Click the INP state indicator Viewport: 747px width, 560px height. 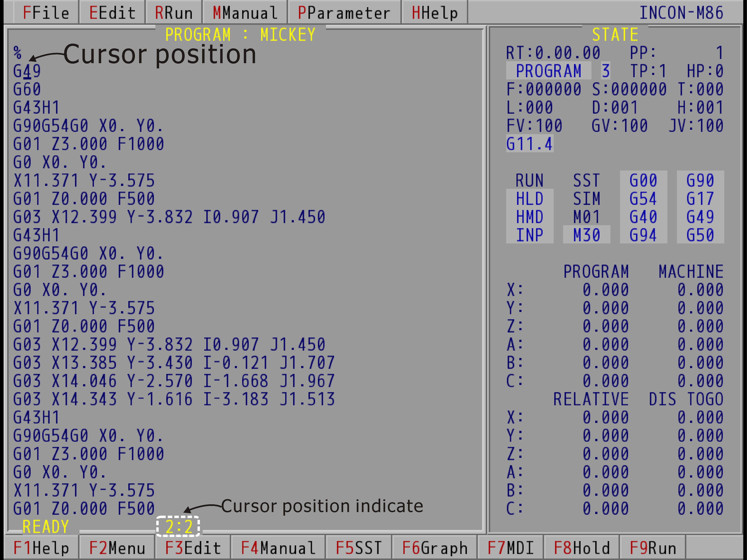(529, 235)
